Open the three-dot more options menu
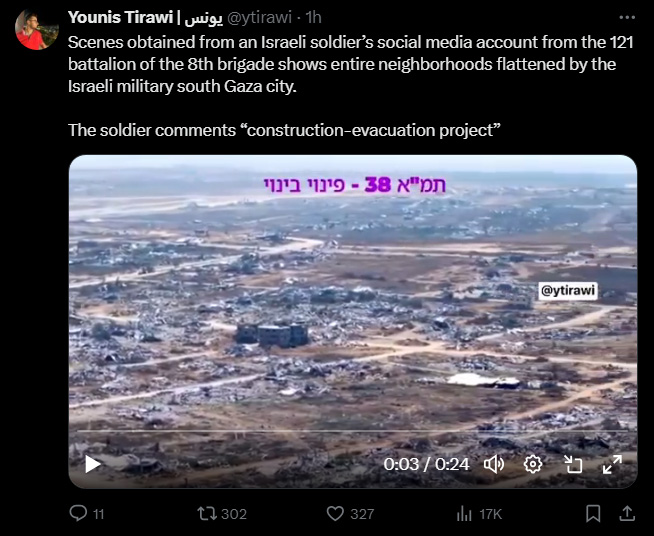Viewport: 654px width, 536px height. click(627, 18)
